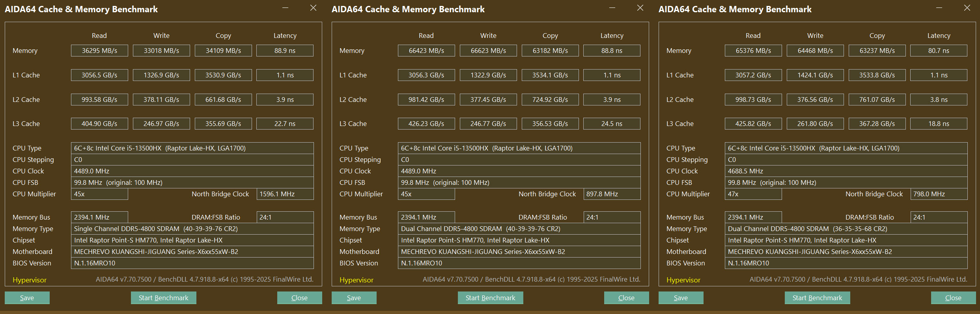Click the 22.7 ns L3 latency field

coord(285,124)
